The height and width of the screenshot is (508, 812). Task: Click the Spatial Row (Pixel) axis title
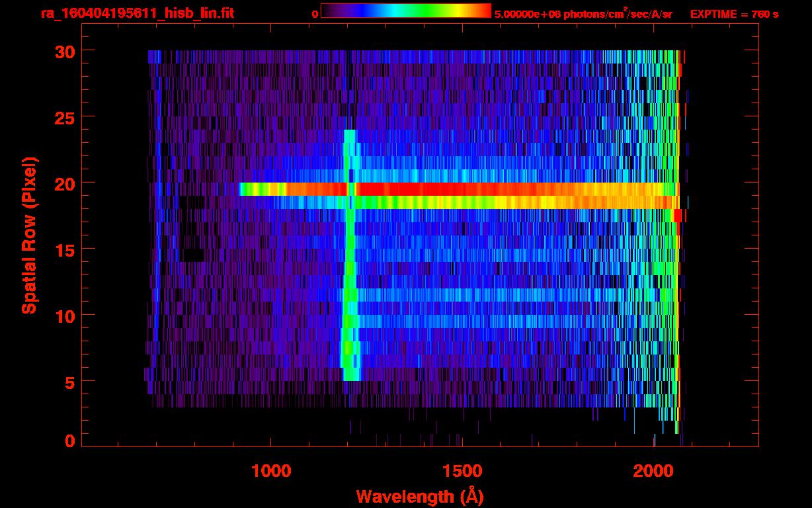click(x=28, y=235)
